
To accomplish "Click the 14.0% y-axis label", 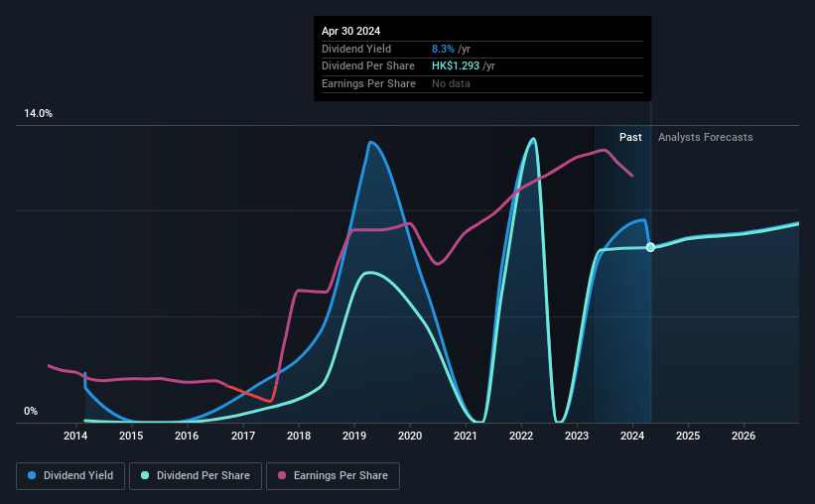I will tap(38, 114).
